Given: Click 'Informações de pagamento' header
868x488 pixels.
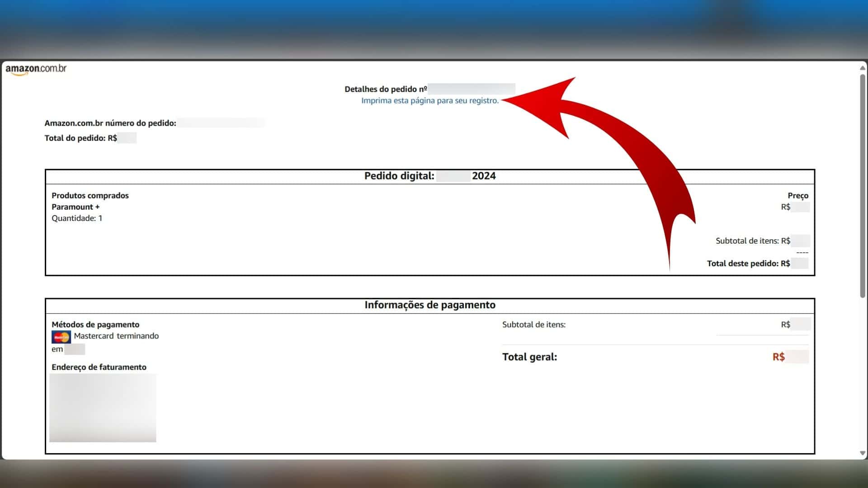Looking at the screenshot, I should tap(430, 305).
